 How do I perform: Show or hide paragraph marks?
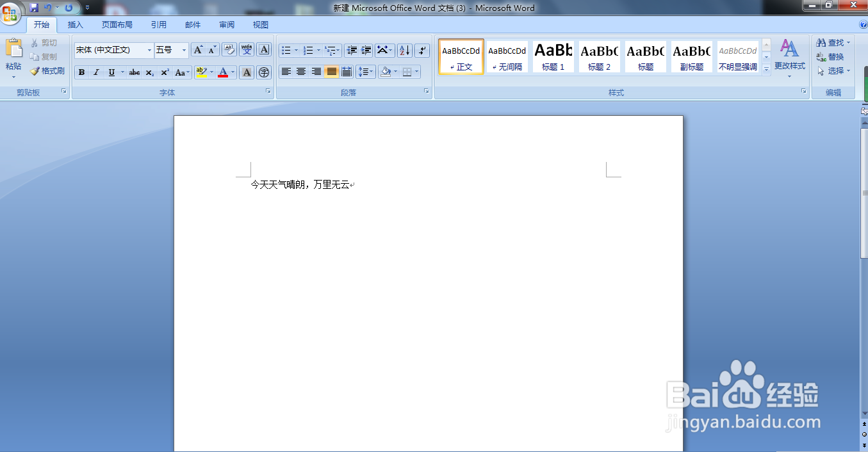[x=422, y=50]
